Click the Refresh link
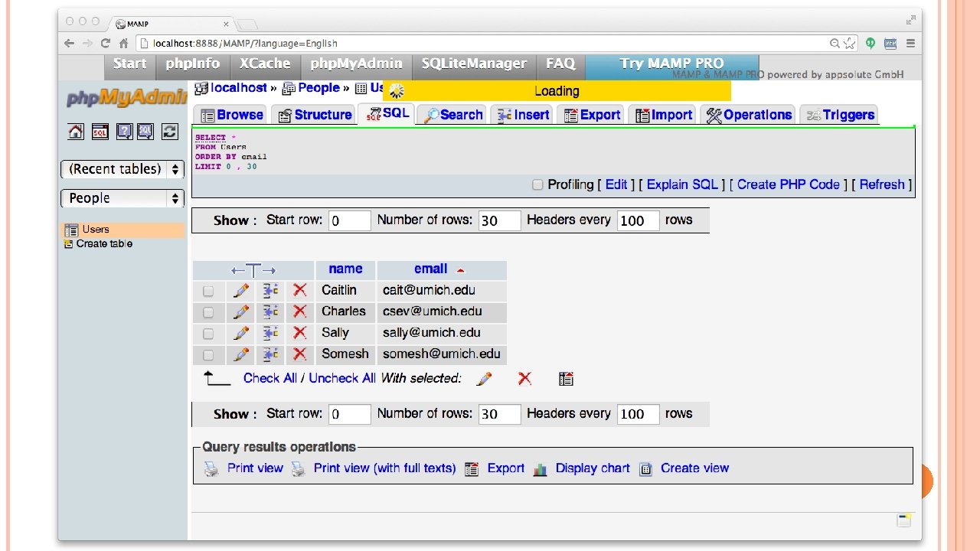 tap(881, 184)
